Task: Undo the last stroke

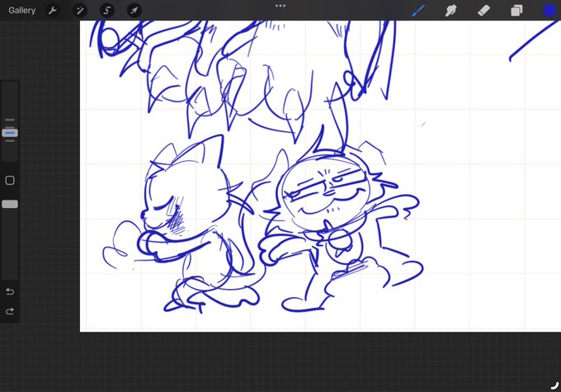Action: (x=10, y=291)
